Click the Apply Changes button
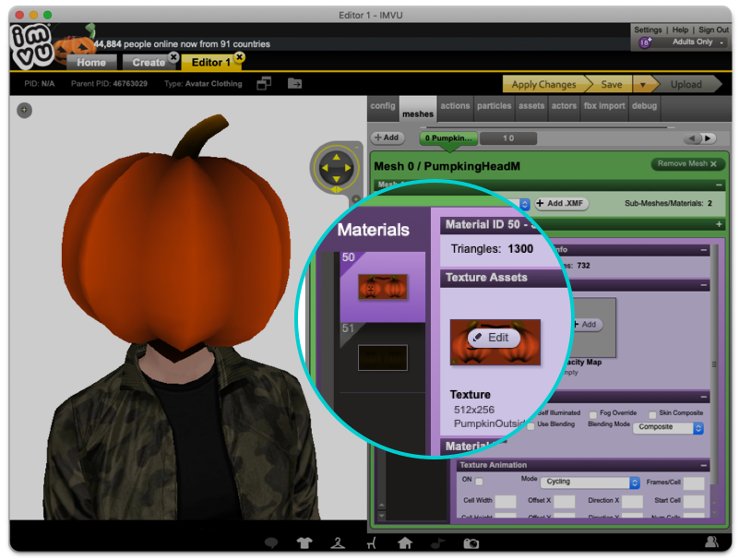 coord(544,85)
